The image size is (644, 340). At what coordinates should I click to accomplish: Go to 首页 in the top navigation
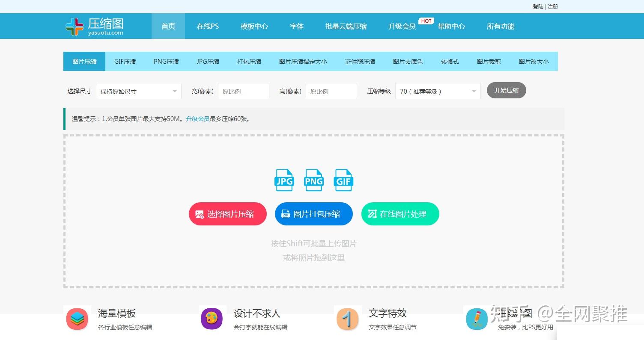click(168, 26)
